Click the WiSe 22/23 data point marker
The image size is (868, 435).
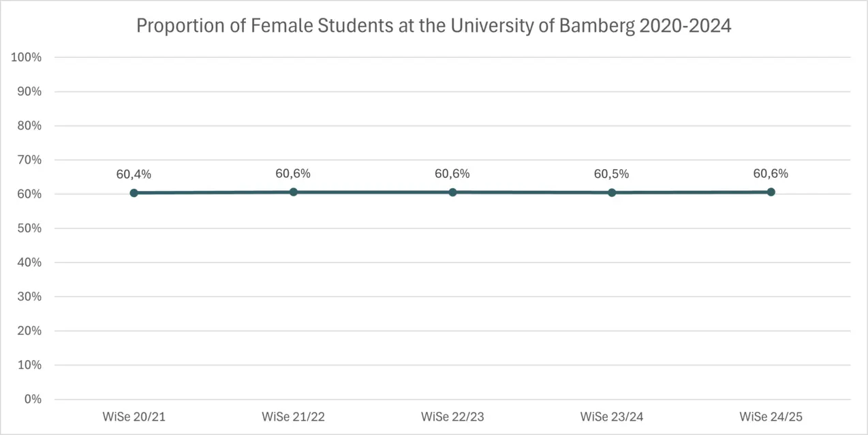point(452,192)
